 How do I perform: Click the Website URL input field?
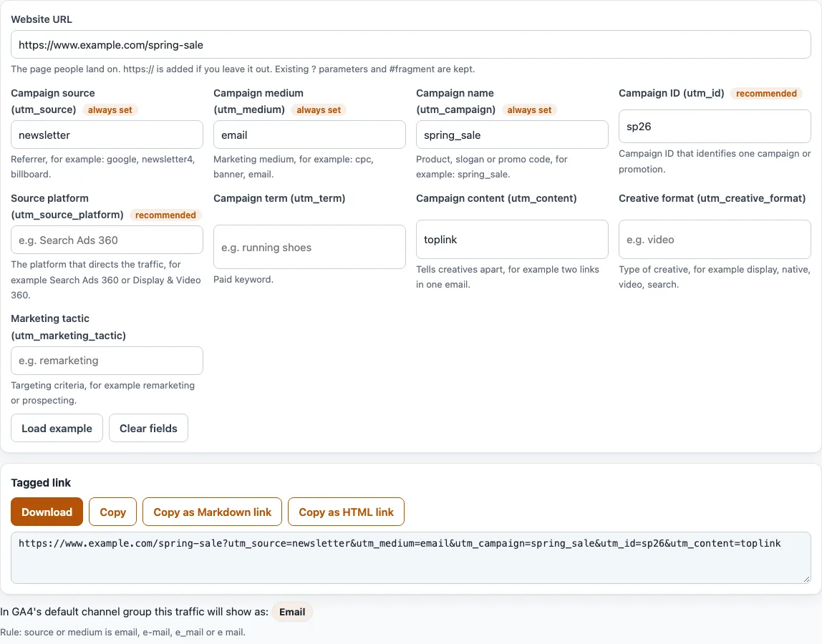point(410,44)
